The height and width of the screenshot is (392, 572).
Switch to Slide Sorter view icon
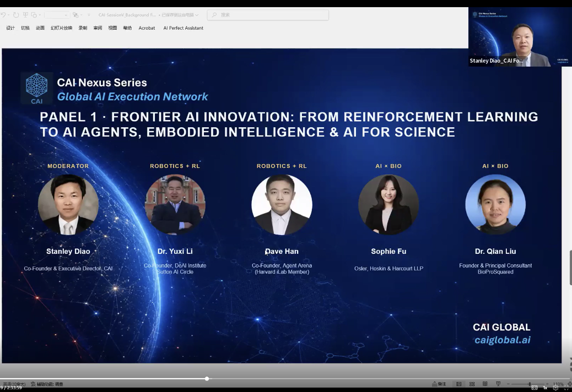pyautogui.click(x=472, y=384)
